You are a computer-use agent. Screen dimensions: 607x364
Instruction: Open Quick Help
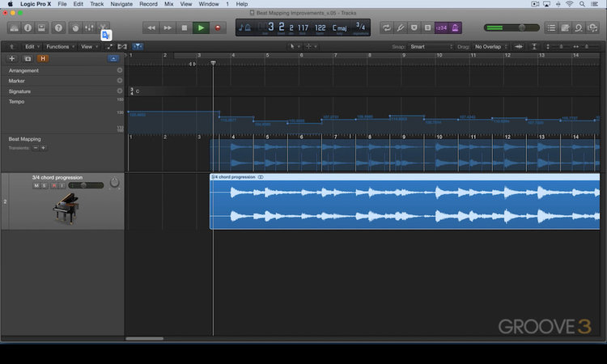[x=58, y=28]
